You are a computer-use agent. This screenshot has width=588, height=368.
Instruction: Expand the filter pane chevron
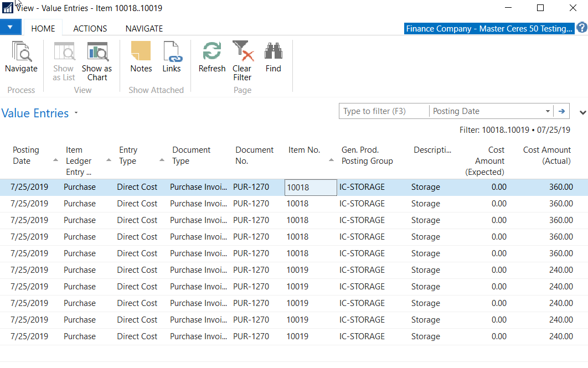pos(582,112)
